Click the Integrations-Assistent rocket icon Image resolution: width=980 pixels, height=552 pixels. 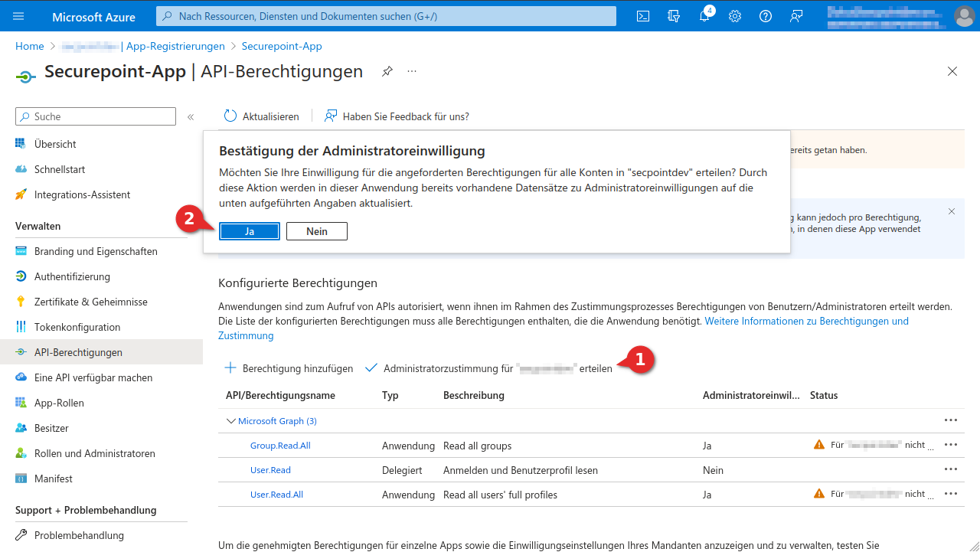coord(21,194)
